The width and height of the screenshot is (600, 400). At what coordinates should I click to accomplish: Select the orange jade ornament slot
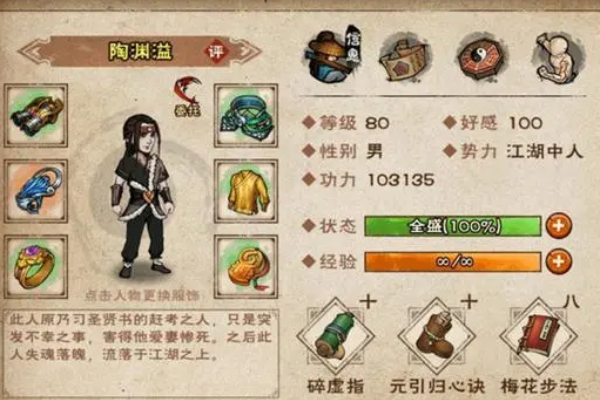coord(246,267)
